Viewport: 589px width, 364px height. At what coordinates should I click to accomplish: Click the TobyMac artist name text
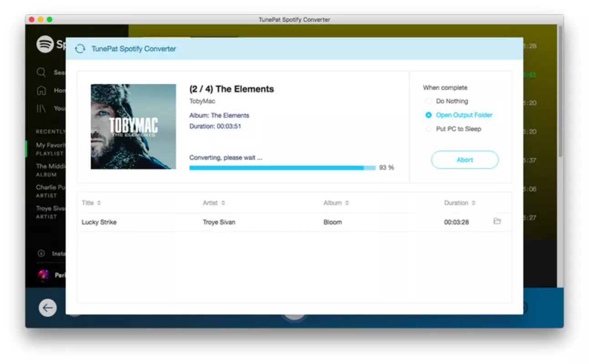202,101
